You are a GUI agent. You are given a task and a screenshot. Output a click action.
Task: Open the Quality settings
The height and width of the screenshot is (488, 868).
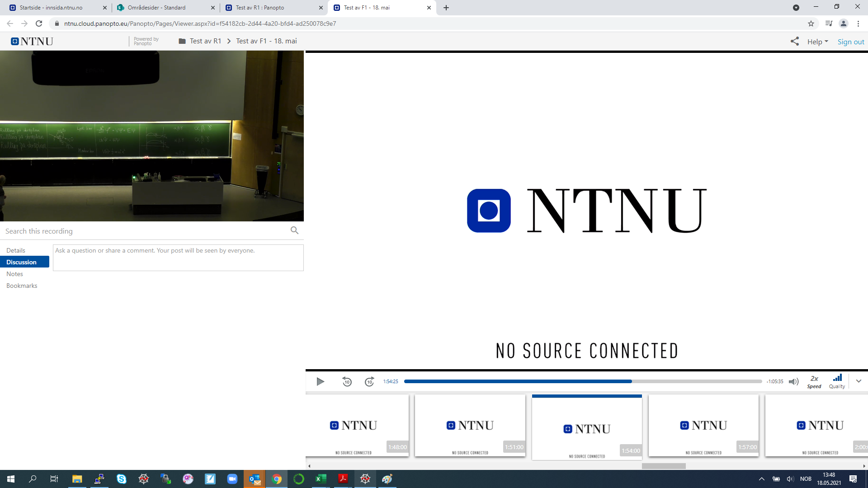tap(837, 382)
